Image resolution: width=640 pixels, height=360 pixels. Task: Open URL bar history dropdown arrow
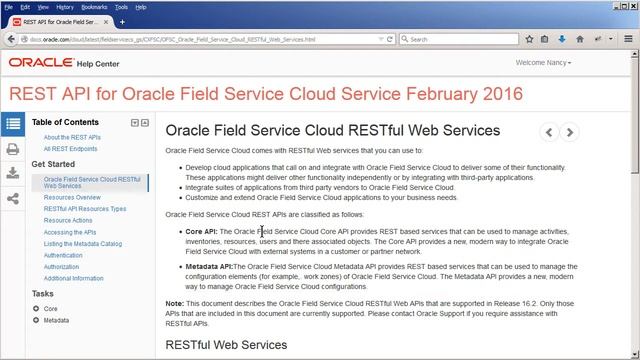point(381,39)
